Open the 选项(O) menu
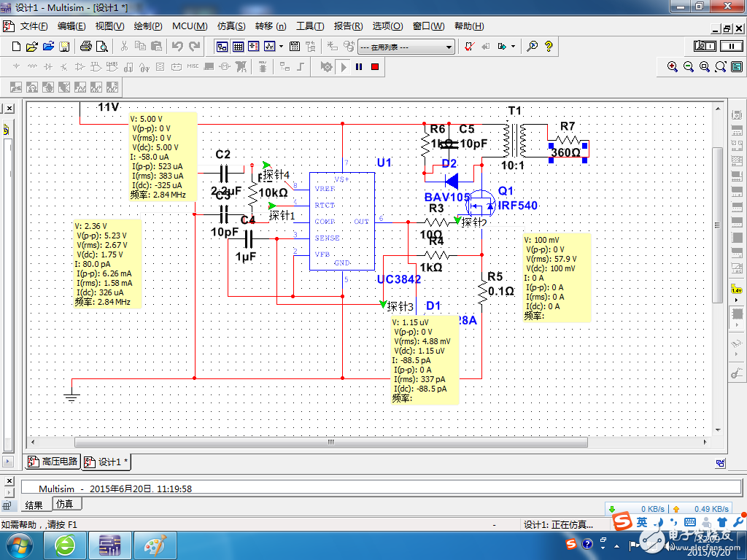The width and height of the screenshot is (747, 560). coord(387,26)
